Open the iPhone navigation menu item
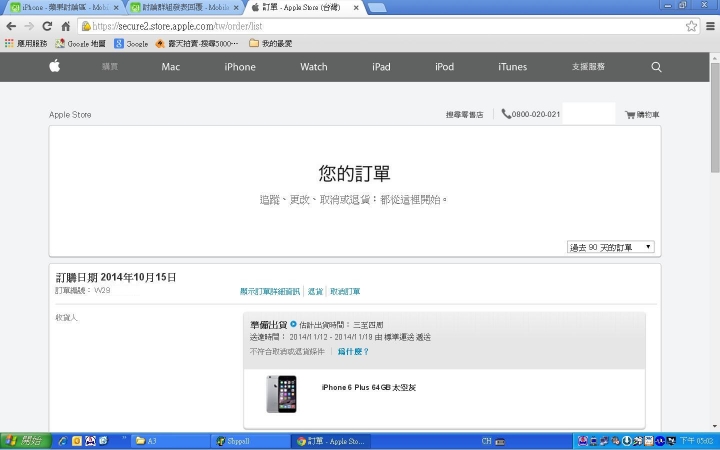Screen dimensions: 720x450 tap(240, 67)
